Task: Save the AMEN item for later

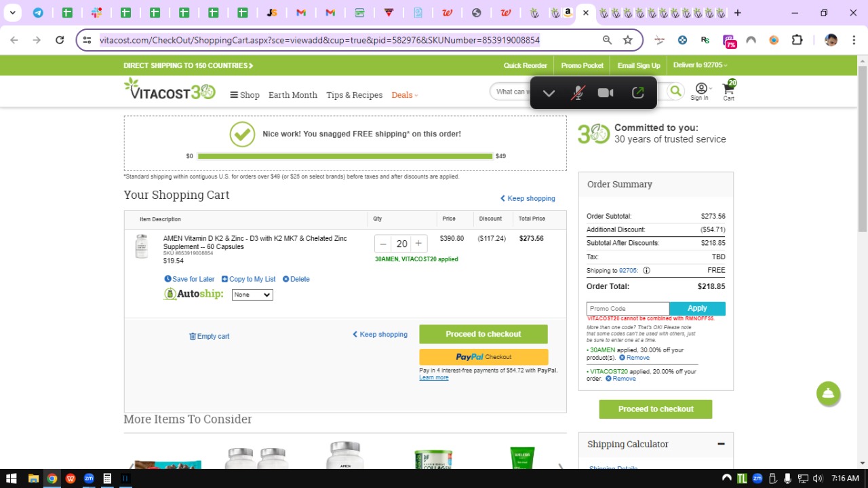Action: pos(189,279)
